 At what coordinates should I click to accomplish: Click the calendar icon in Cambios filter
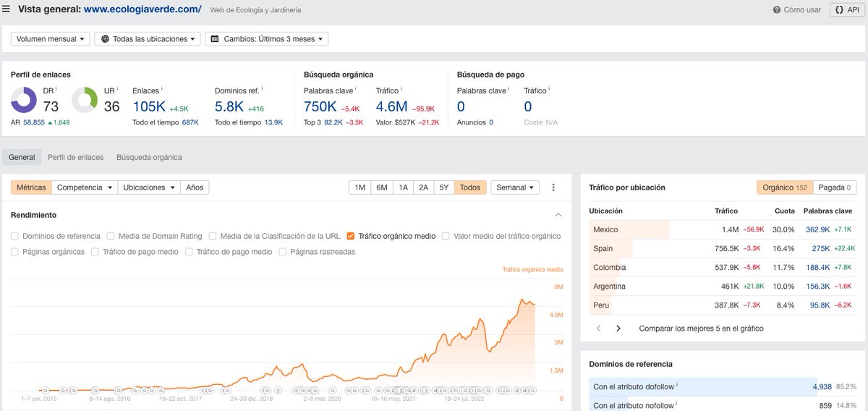coord(215,39)
